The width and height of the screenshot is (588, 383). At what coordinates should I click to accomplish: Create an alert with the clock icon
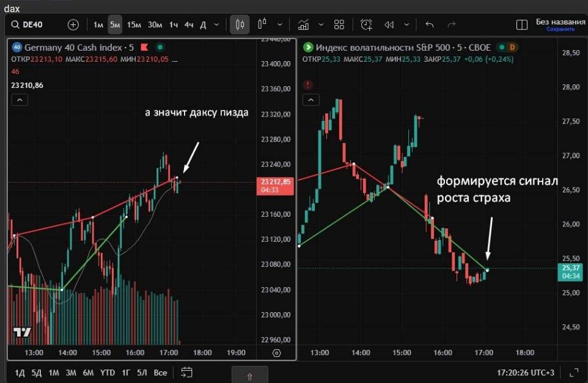tap(366, 25)
